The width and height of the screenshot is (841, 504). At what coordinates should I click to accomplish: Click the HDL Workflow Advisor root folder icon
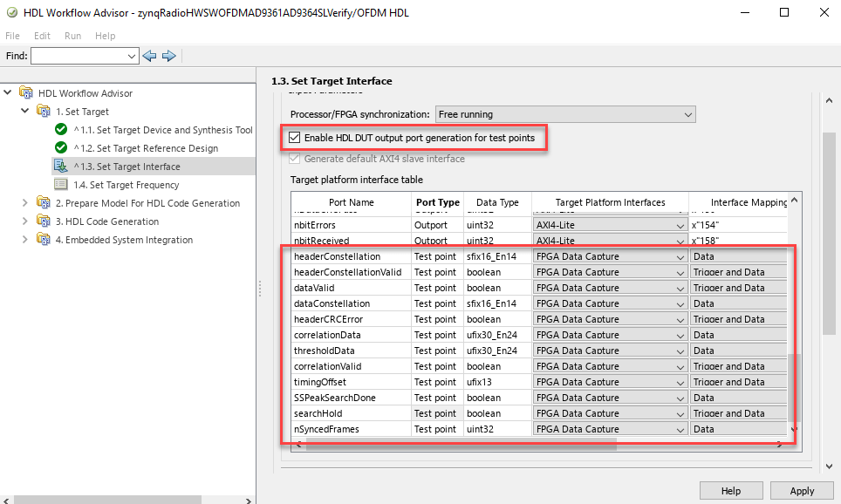26,92
